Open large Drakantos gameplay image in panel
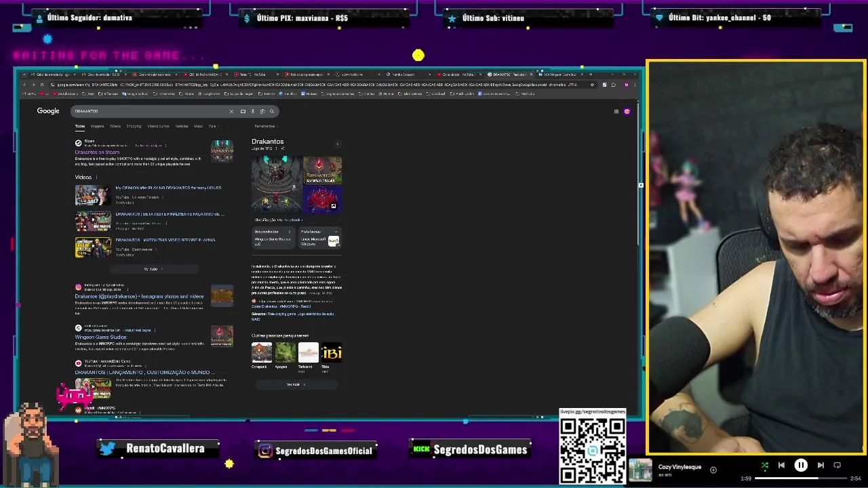Screen dimensions: 868x488 pyautogui.click(x=276, y=184)
